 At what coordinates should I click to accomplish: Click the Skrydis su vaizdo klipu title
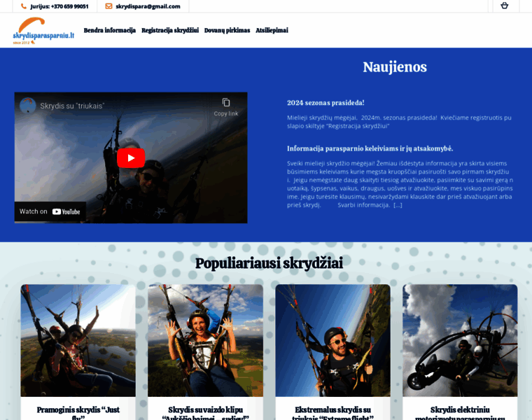(x=205, y=414)
